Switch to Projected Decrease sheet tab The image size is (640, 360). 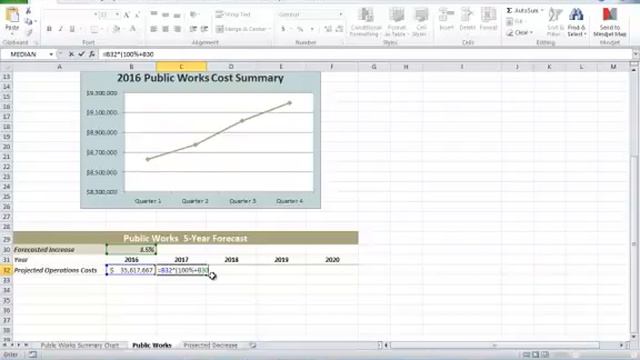coord(210,345)
